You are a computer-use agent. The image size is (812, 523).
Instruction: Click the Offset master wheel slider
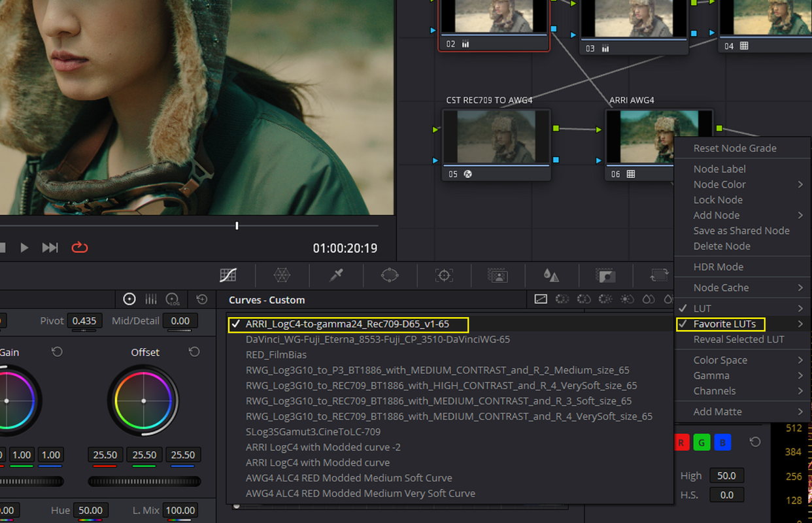(x=144, y=482)
